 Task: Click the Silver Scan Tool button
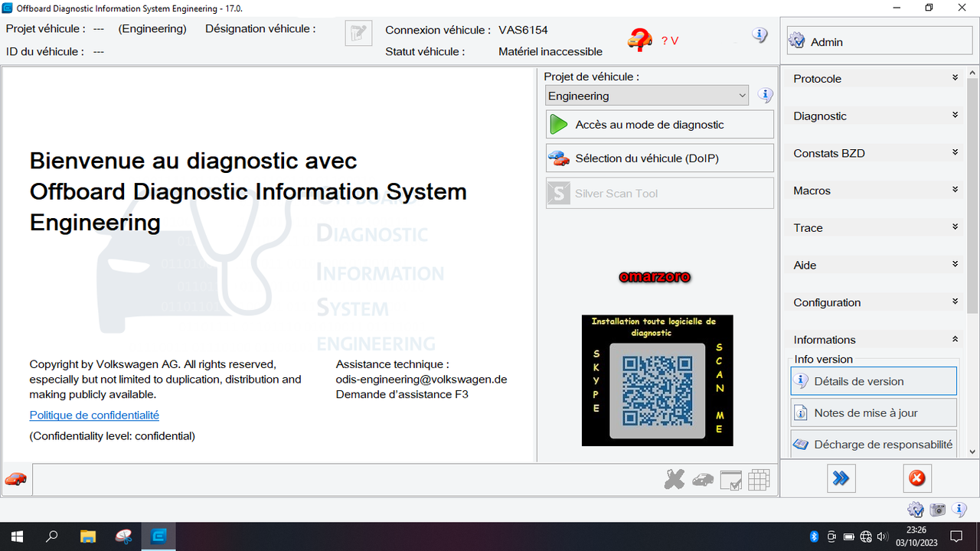(x=659, y=194)
